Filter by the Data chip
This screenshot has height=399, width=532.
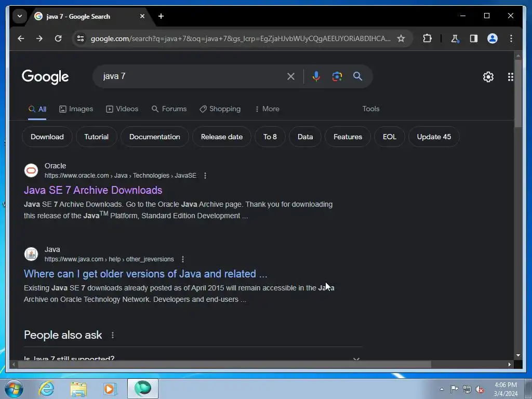tap(305, 137)
